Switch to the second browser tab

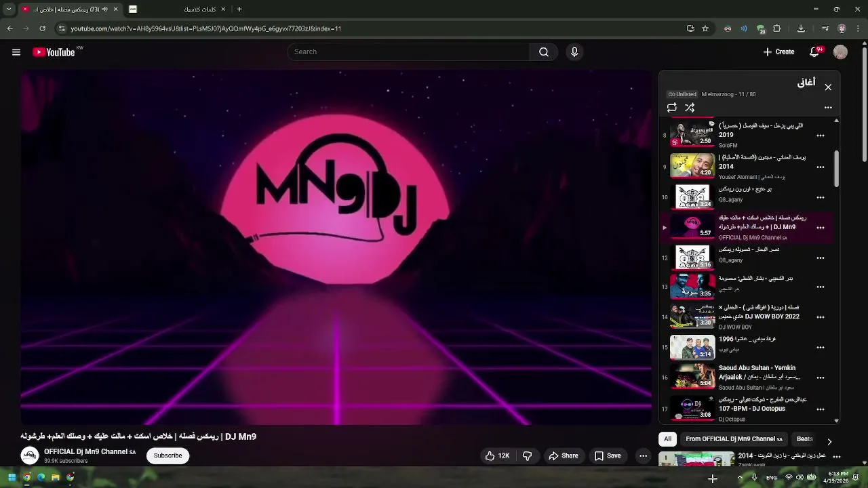click(x=176, y=9)
